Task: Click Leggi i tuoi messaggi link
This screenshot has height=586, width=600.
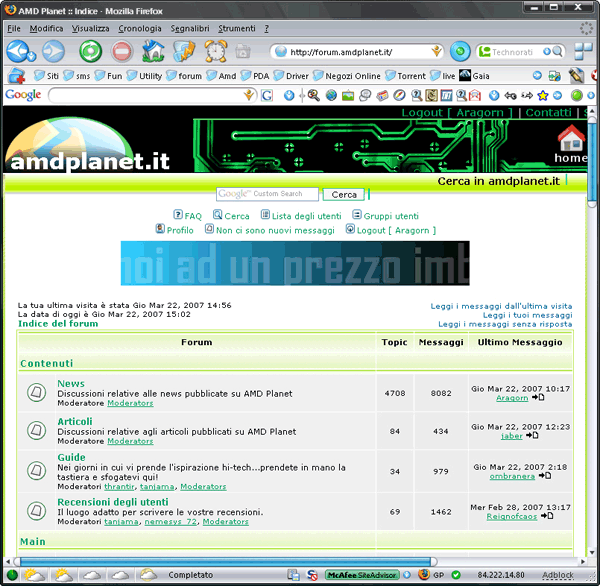Action: [x=528, y=315]
